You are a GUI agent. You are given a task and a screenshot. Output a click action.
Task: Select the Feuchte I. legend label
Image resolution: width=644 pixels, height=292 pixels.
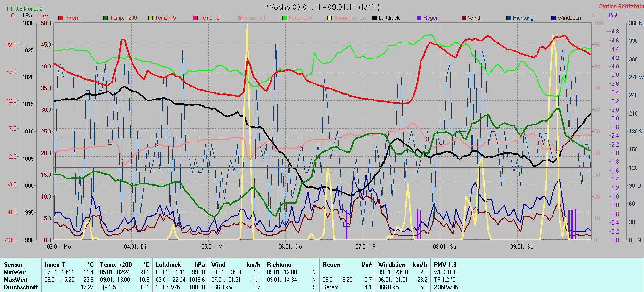(255, 18)
